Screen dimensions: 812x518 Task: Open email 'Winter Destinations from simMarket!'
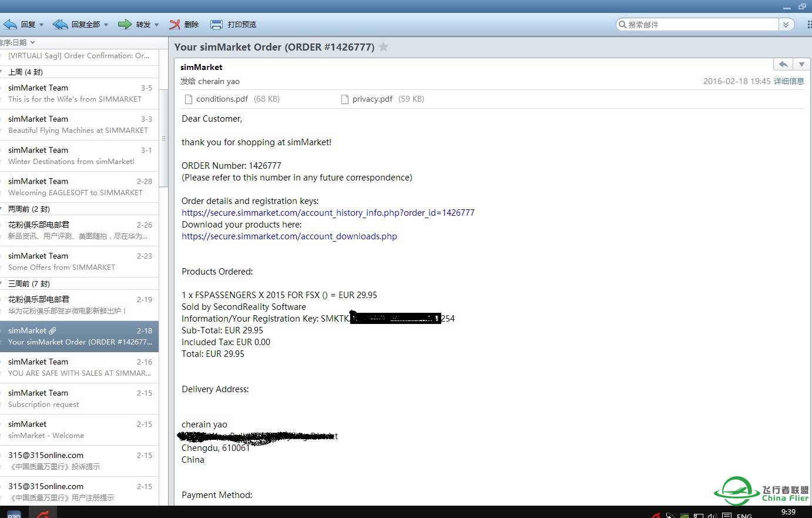[x=79, y=156]
